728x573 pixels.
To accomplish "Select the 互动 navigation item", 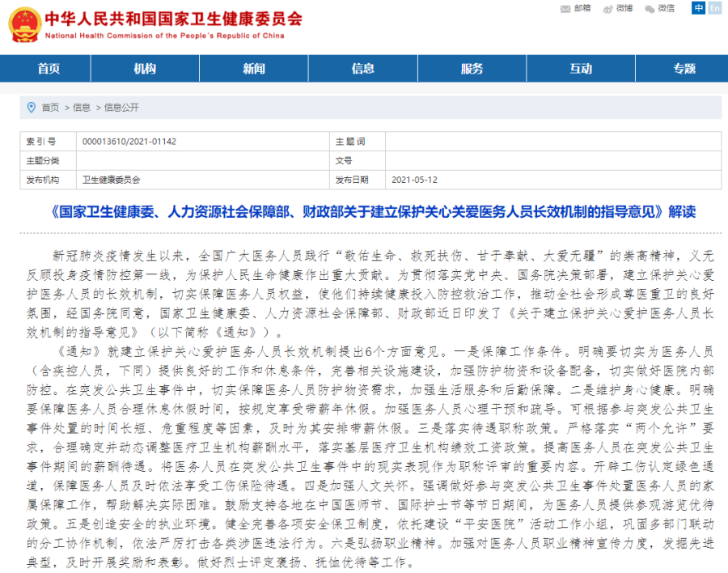I will pos(580,70).
